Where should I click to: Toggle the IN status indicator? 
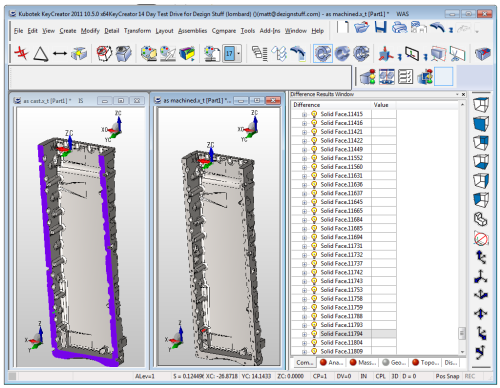point(364,376)
